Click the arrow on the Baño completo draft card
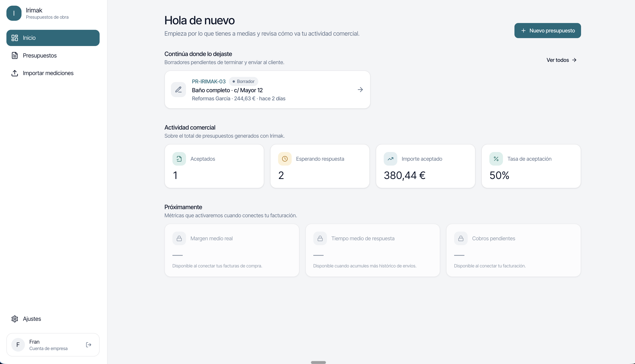Screen dimensions: 635x364 click(360, 90)
